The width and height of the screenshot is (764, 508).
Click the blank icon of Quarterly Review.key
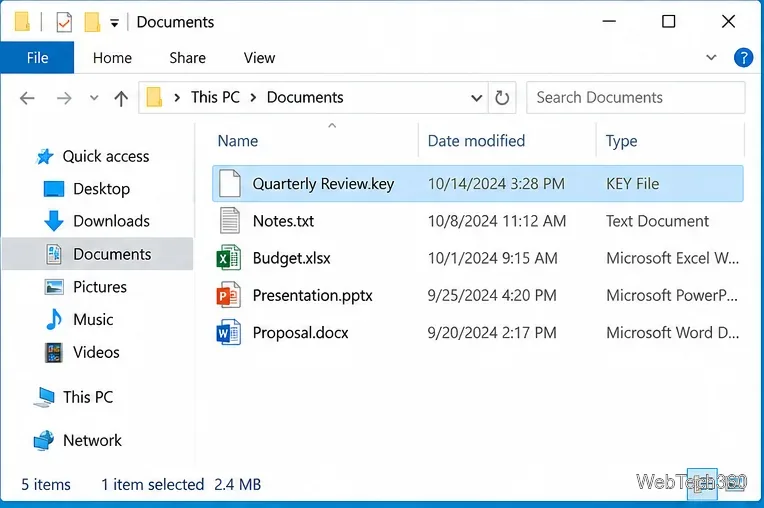(x=229, y=183)
